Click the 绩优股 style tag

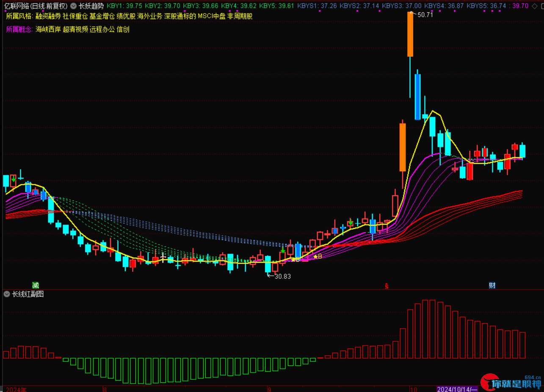click(126, 16)
